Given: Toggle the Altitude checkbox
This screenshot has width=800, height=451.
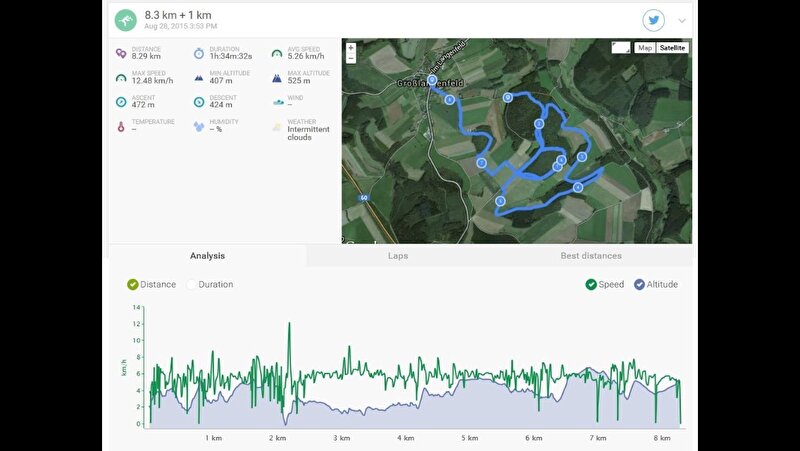Looking at the screenshot, I should [x=639, y=285].
